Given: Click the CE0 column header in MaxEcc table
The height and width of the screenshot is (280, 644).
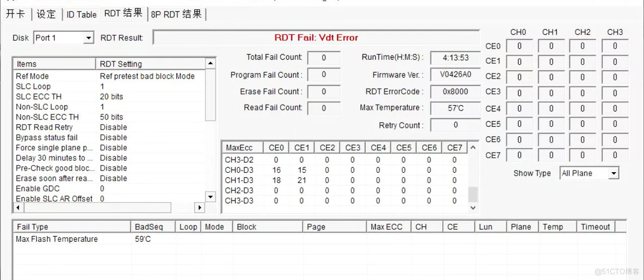Looking at the screenshot, I should click(276, 148).
